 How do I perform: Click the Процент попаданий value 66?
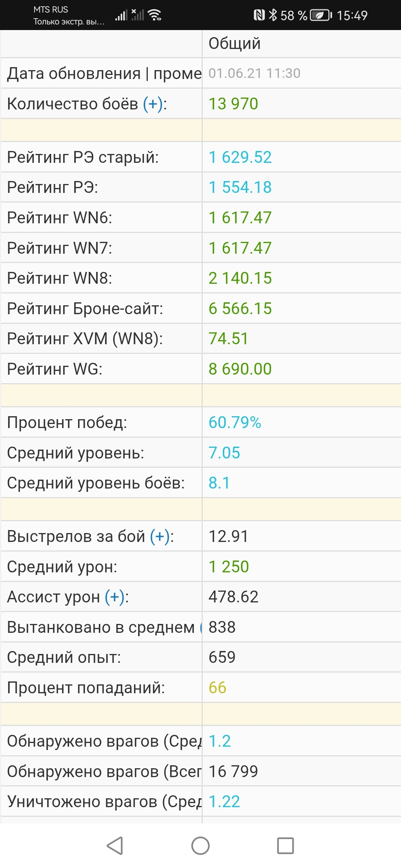(x=218, y=688)
